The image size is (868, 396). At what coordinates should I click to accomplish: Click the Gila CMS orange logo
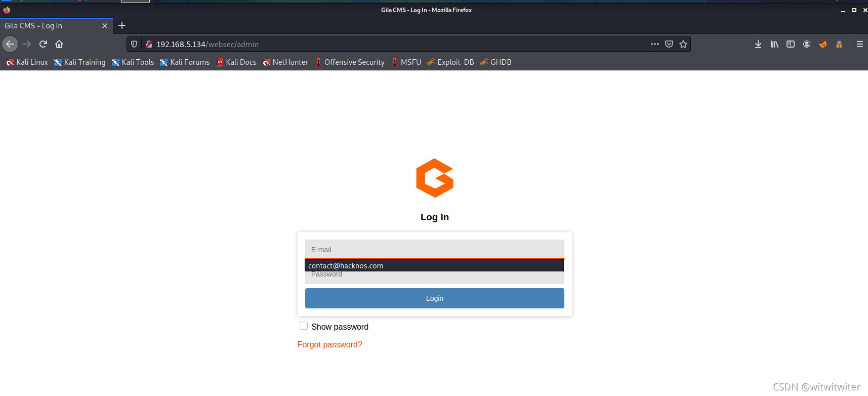click(435, 178)
